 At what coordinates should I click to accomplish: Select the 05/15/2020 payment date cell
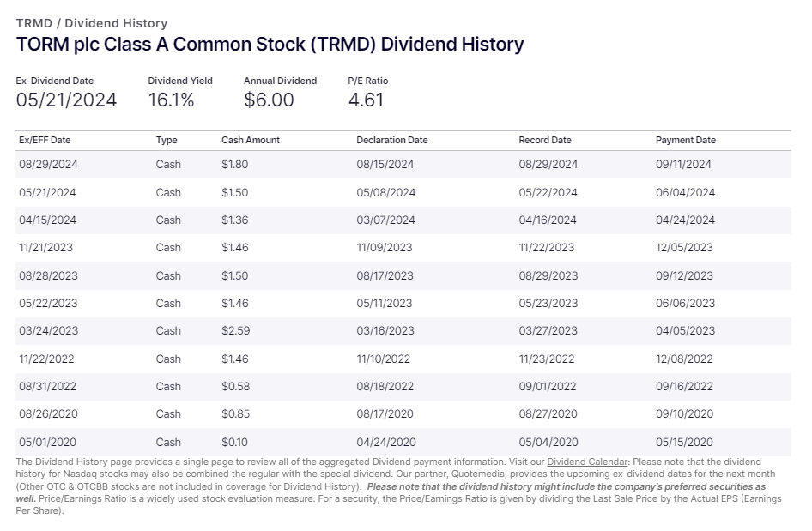click(684, 443)
